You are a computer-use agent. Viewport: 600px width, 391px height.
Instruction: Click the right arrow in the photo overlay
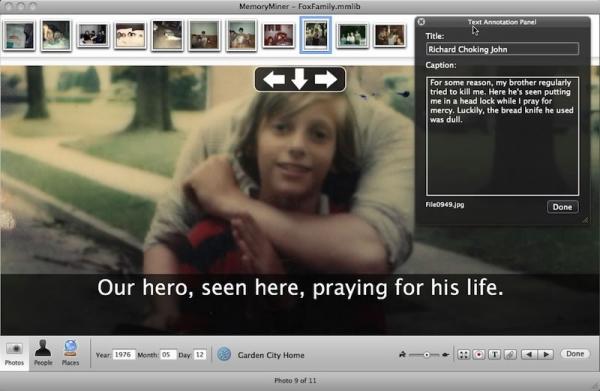pos(326,80)
